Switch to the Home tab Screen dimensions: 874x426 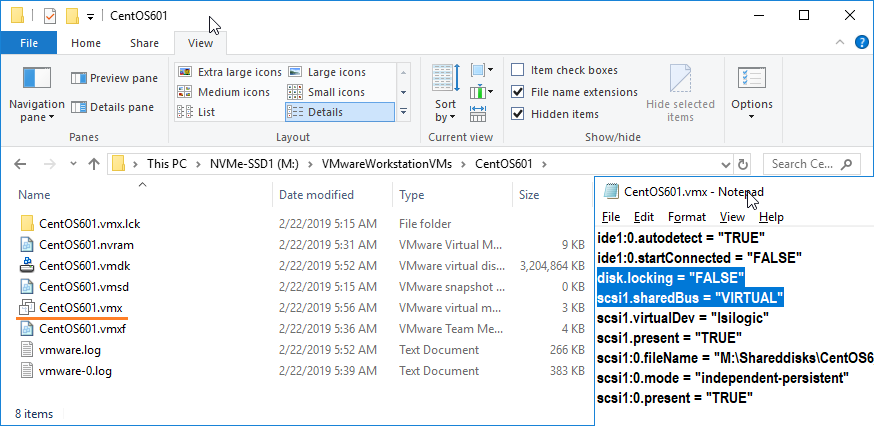click(x=86, y=43)
